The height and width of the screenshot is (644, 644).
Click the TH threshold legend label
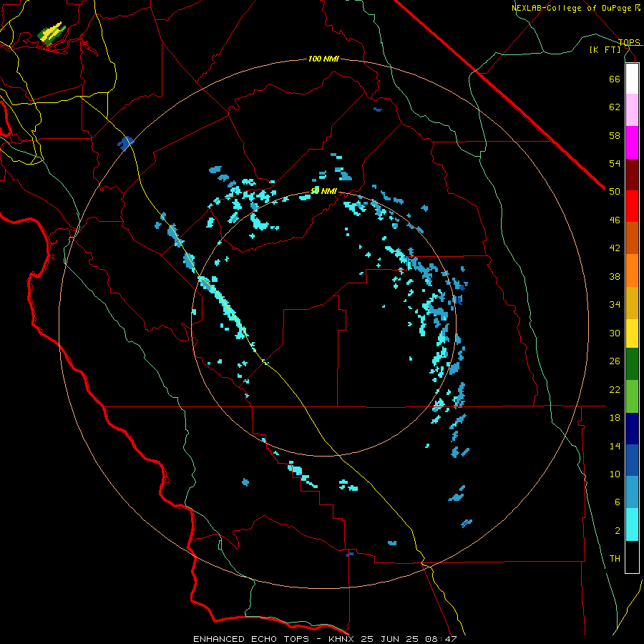[615, 559]
